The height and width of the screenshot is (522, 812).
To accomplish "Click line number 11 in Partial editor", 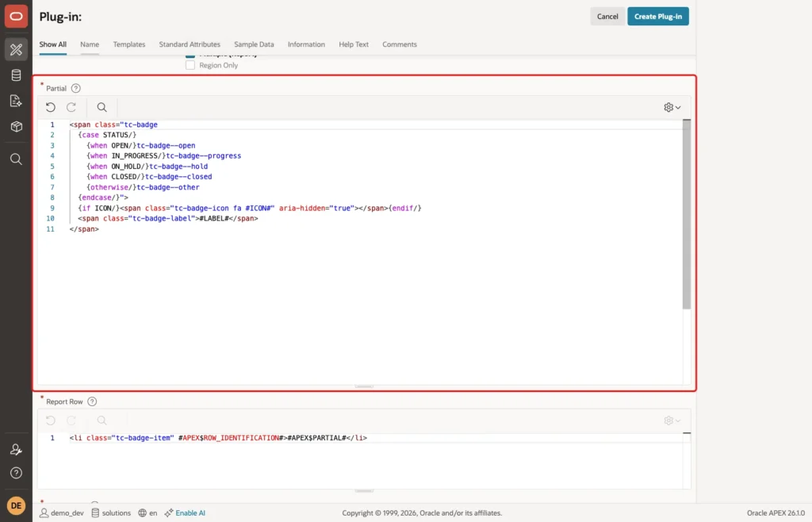I will point(50,229).
